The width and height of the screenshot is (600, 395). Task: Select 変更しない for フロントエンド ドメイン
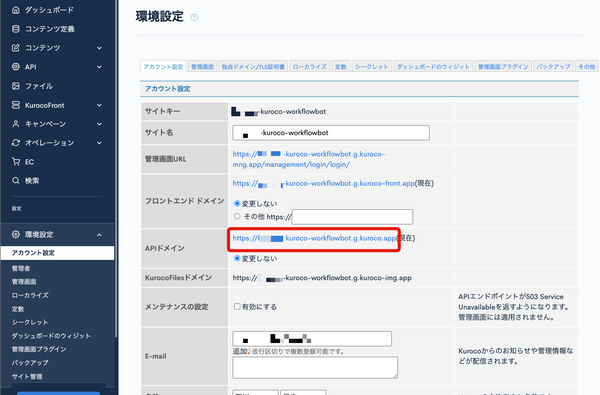point(237,204)
